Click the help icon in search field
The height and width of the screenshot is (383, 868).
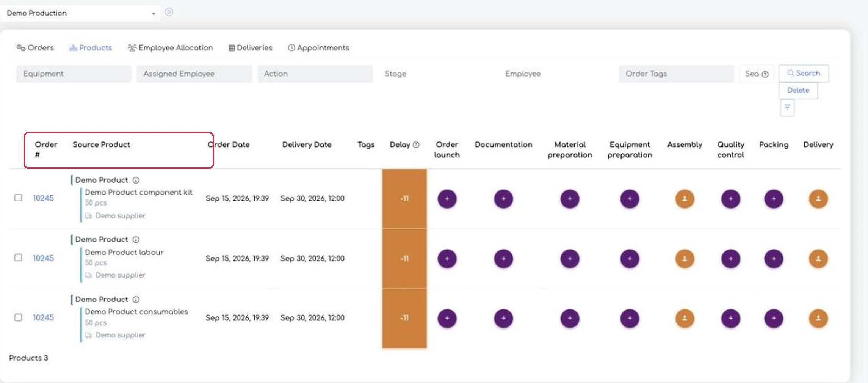[x=765, y=74]
